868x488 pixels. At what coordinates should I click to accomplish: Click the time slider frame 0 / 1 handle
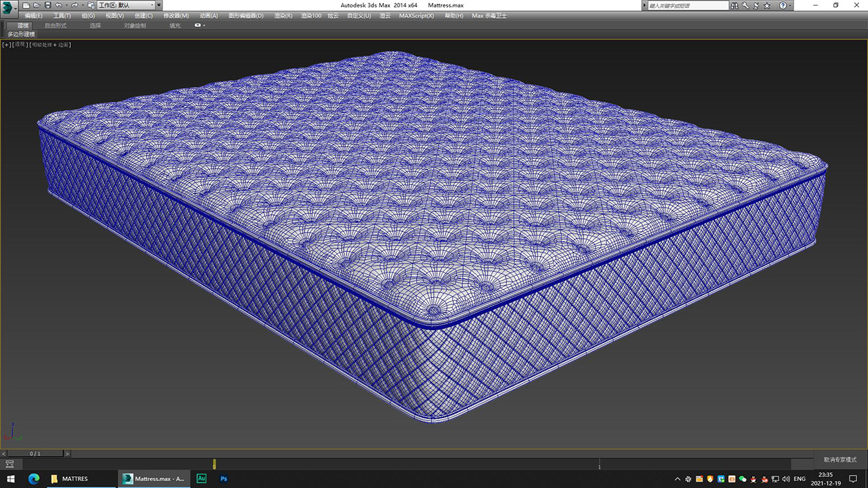click(x=35, y=454)
